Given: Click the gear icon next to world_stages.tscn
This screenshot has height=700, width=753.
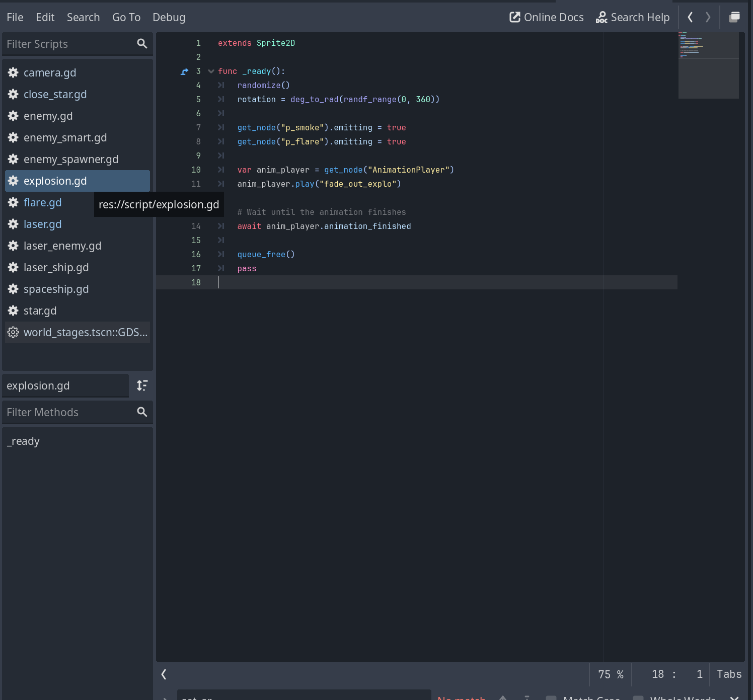Looking at the screenshot, I should [13, 332].
